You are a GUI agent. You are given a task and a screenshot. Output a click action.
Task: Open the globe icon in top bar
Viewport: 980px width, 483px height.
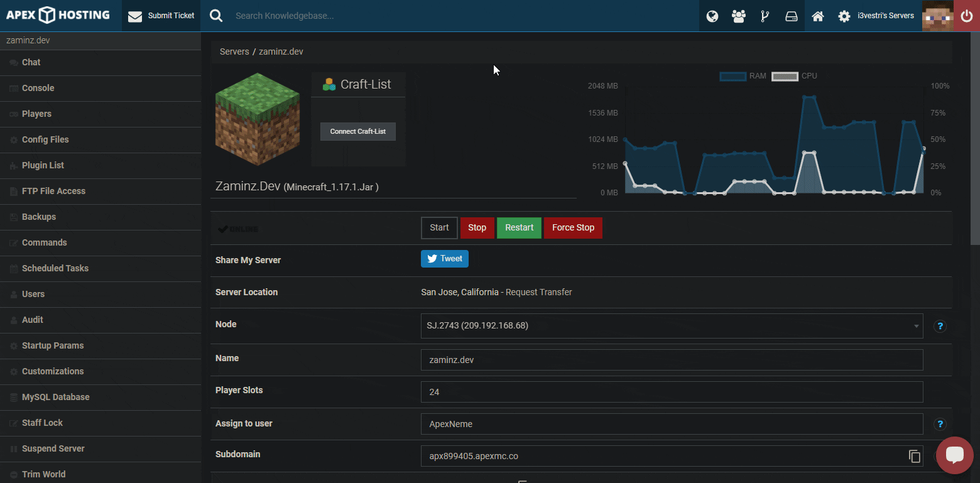coord(712,16)
